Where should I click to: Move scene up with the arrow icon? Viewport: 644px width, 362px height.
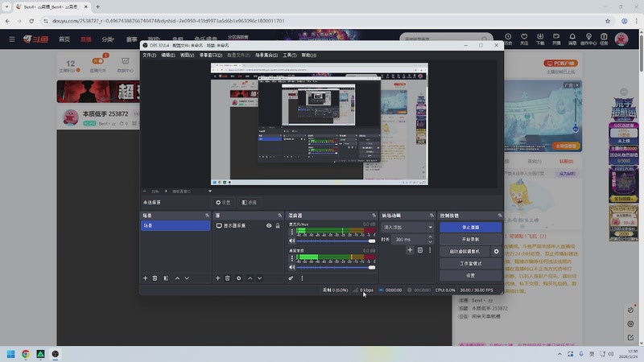pyautogui.click(x=177, y=278)
